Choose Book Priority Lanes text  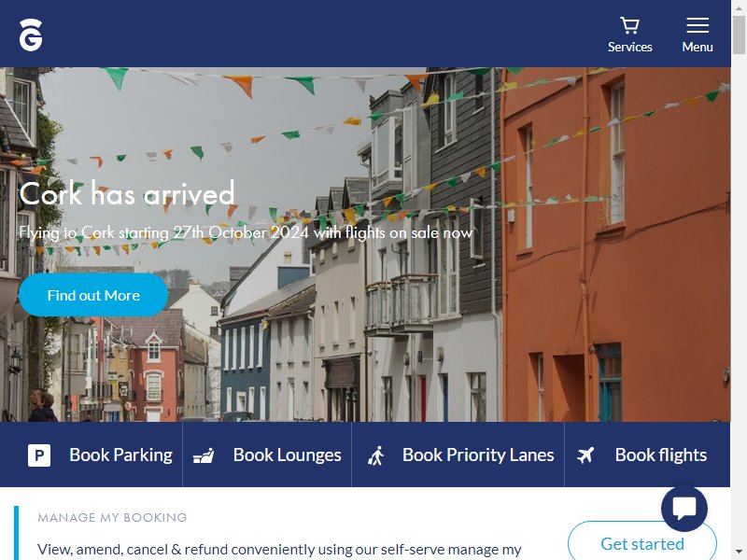(478, 455)
